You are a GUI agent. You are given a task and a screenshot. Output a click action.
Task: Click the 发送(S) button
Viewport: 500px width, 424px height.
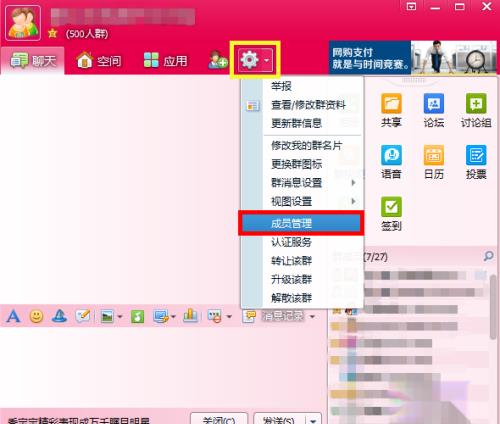coord(279,419)
